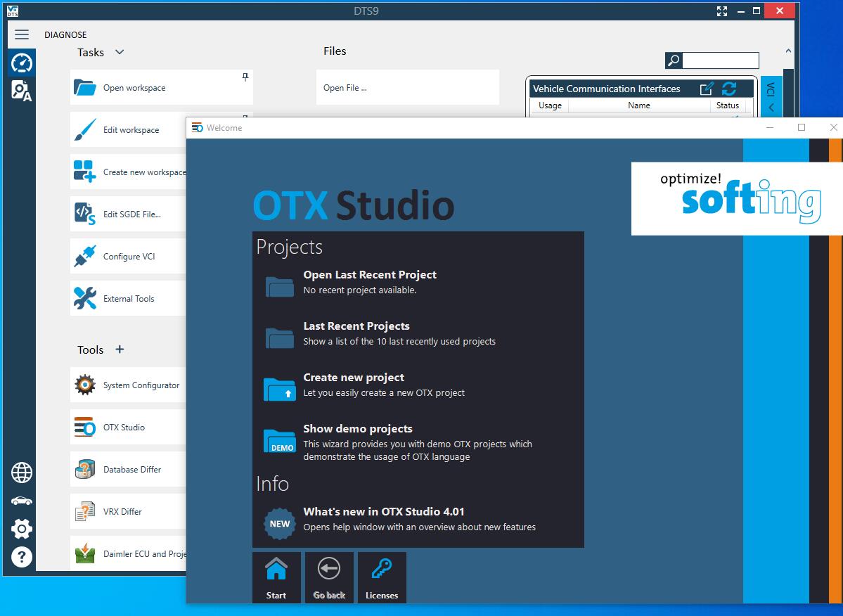
Task: Toggle fullscreen icon in DTS9 title bar
Action: click(722, 11)
